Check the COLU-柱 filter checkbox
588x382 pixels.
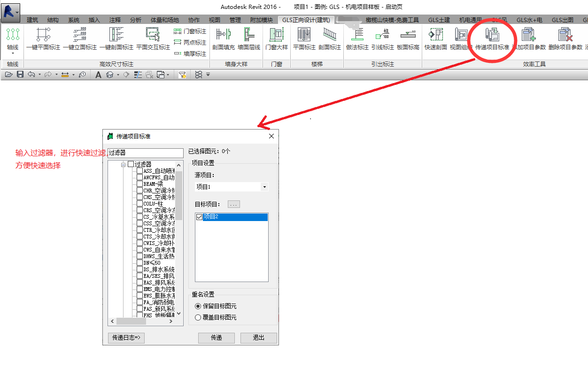click(x=139, y=204)
